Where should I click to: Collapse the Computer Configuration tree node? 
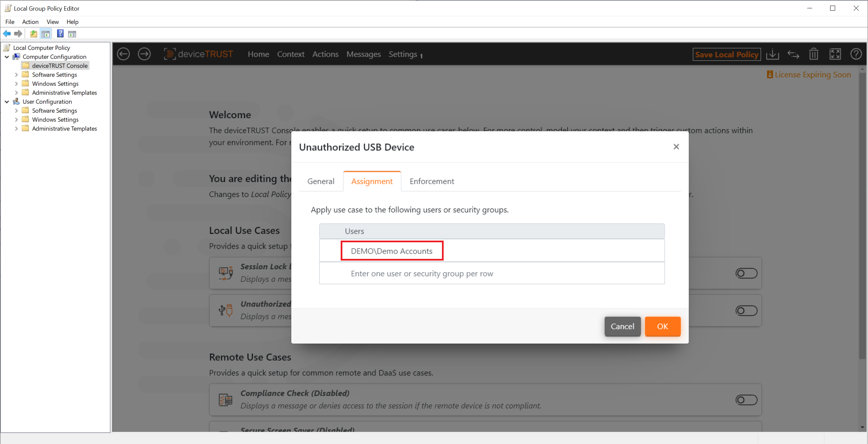[7, 56]
